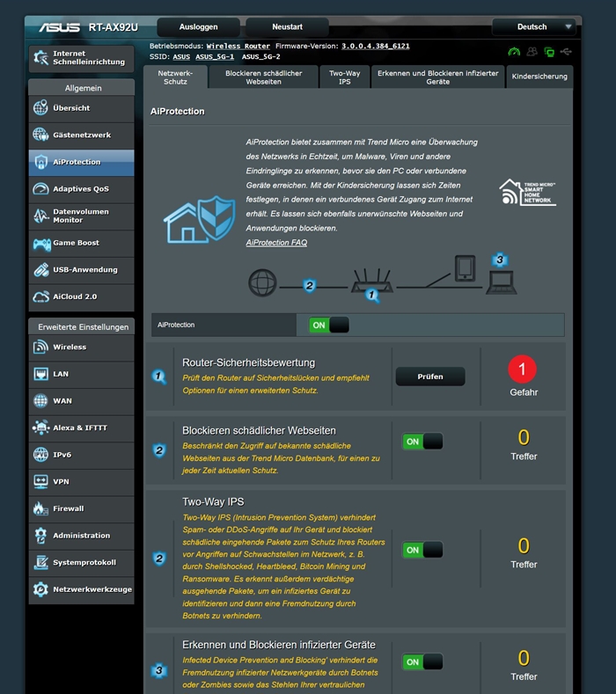Open VPN monitor icon
Image resolution: width=616 pixels, height=694 pixels.
pyautogui.click(x=40, y=481)
